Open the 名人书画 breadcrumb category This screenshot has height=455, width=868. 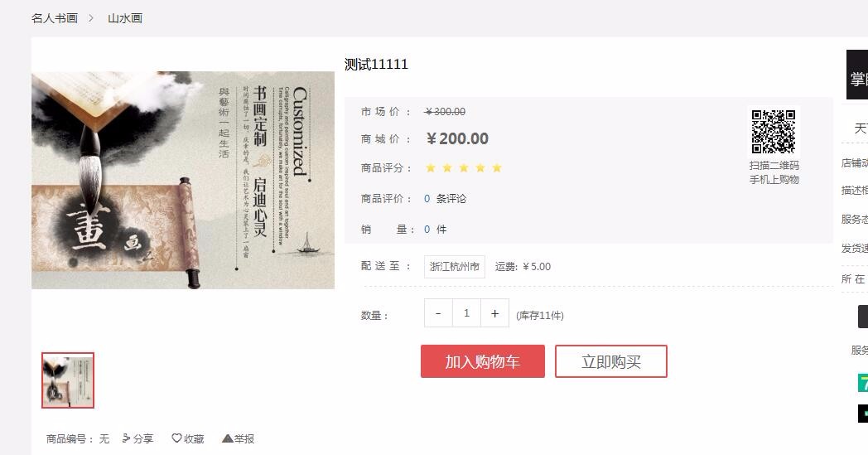pyautogui.click(x=55, y=18)
